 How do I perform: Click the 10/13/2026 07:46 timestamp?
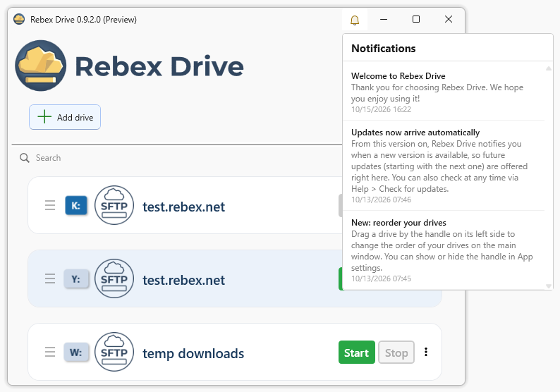click(381, 200)
